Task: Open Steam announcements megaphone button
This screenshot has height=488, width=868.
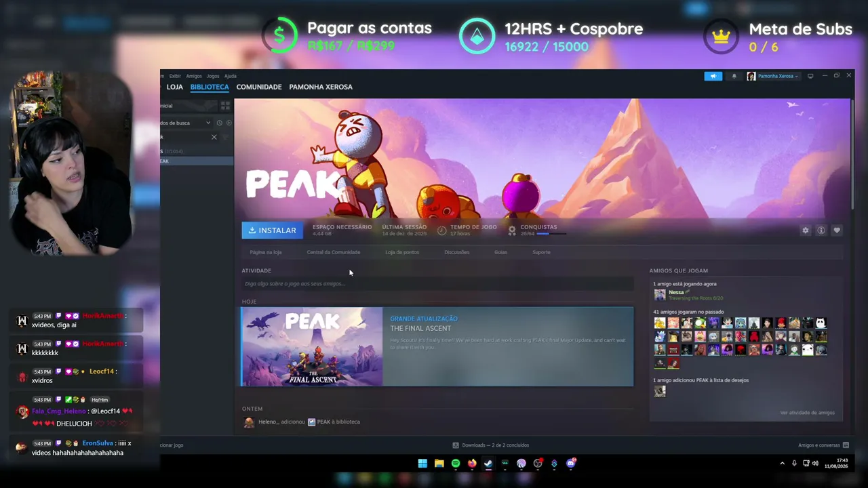Action: 713,76
